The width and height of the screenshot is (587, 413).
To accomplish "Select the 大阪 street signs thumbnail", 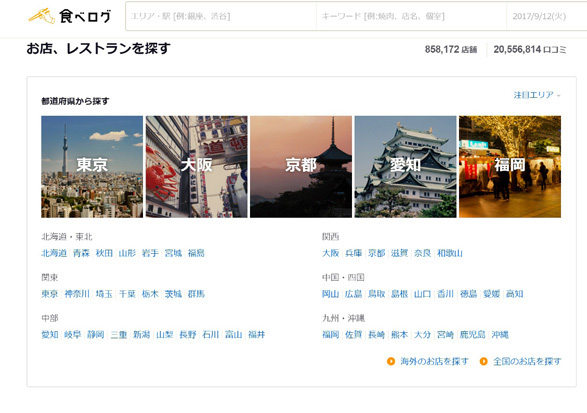I will 197,167.
